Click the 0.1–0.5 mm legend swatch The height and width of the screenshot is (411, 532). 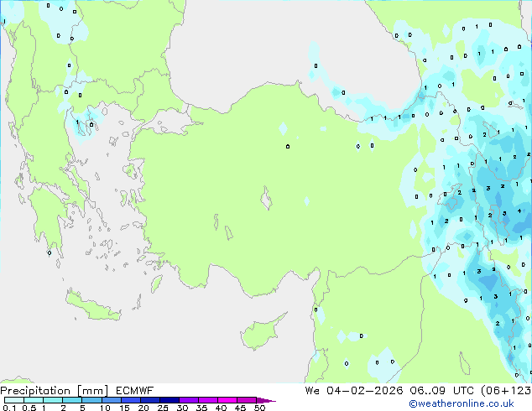pyautogui.click(x=14, y=400)
